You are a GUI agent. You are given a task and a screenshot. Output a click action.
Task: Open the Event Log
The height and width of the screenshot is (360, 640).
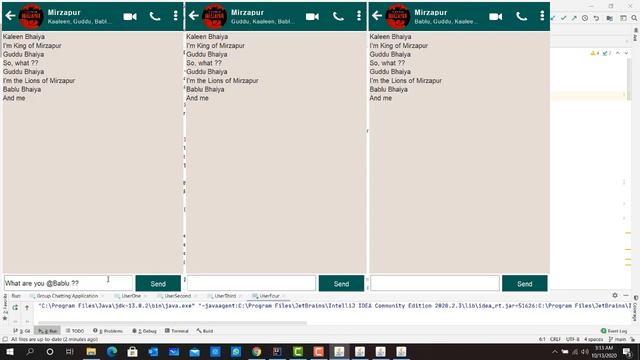pos(614,331)
